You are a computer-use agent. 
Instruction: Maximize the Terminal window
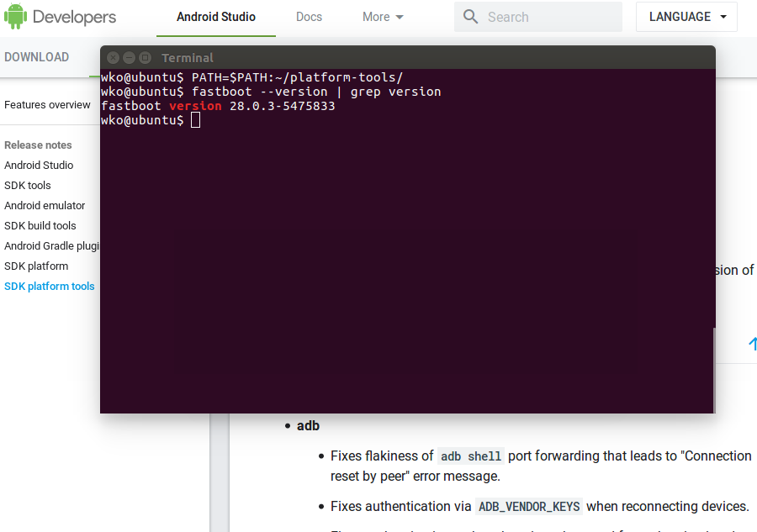pos(145,58)
